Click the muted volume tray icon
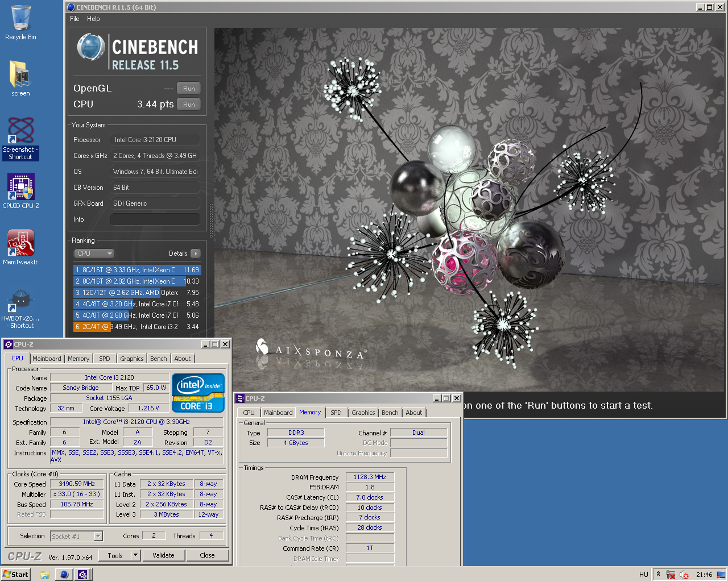The width and height of the screenshot is (728, 582). [x=684, y=575]
